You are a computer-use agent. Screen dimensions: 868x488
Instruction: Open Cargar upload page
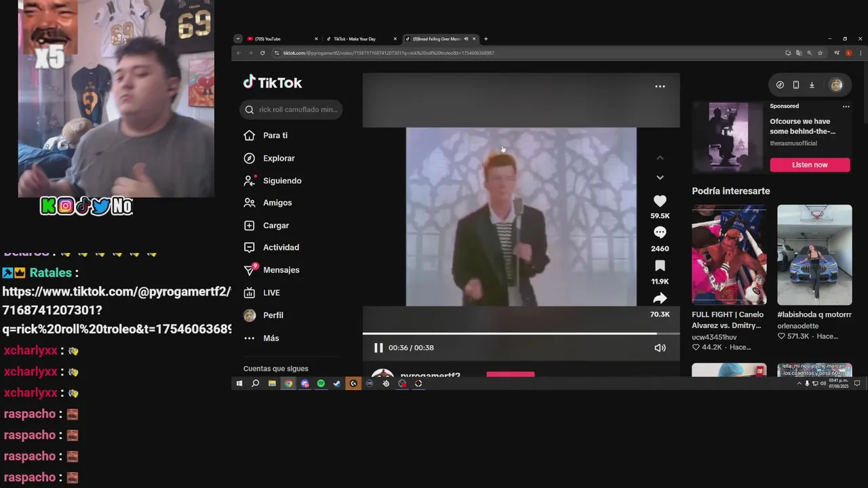(x=267, y=225)
